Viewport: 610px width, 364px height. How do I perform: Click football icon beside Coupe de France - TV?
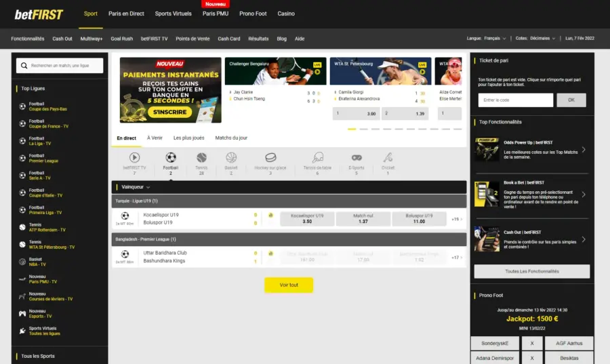[x=22, y=123]
